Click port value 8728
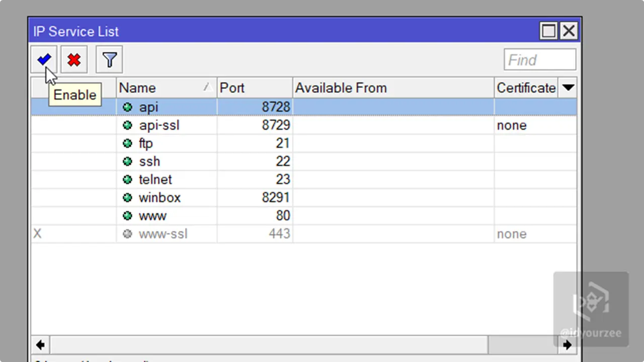The image size is (644, 362). tap(276, 107)
